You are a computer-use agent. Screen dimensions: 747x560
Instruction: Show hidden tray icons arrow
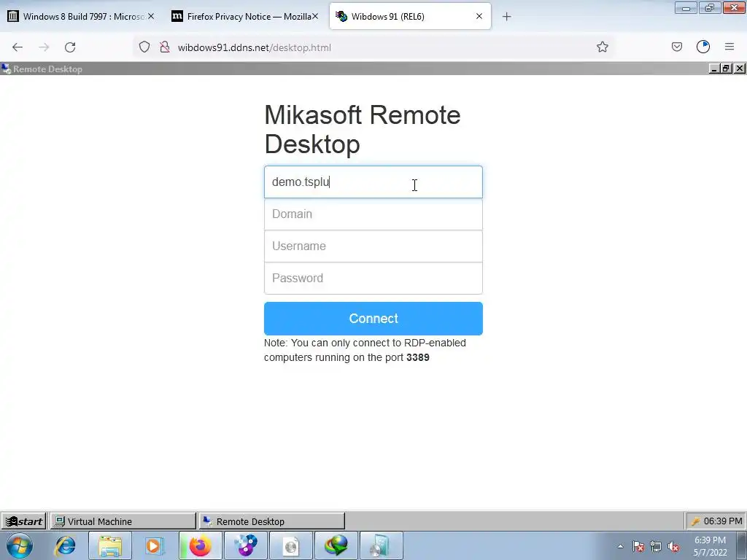(620, 547)
